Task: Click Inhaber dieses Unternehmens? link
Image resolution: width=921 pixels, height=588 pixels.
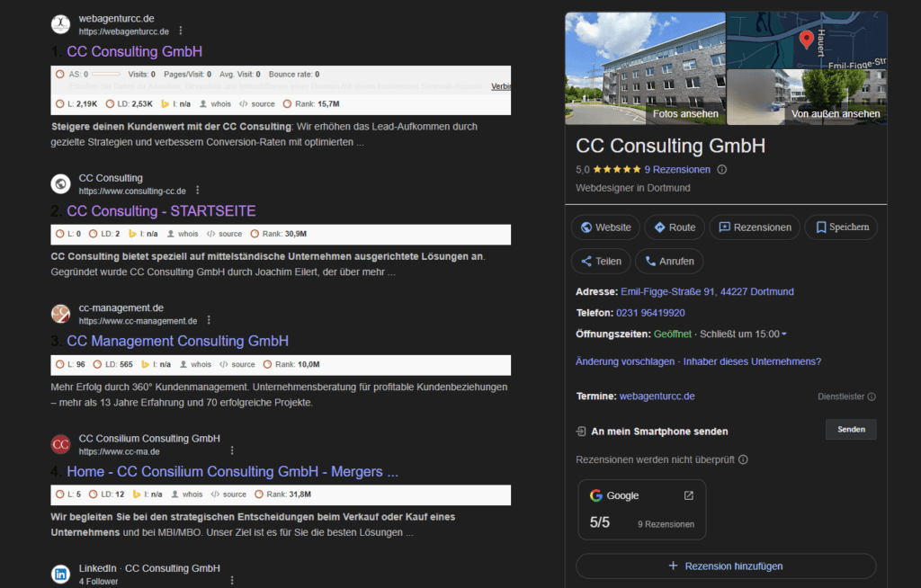Action: [x=752, y=361]
